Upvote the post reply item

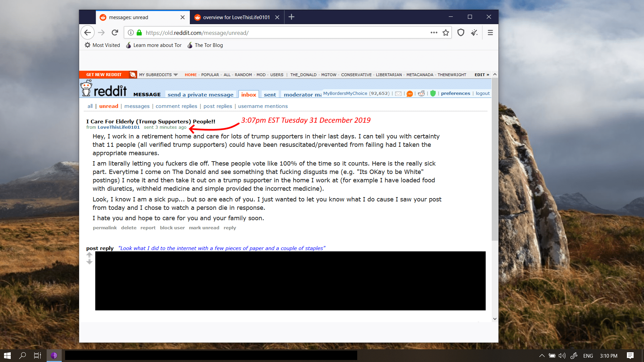click(89, 255)
